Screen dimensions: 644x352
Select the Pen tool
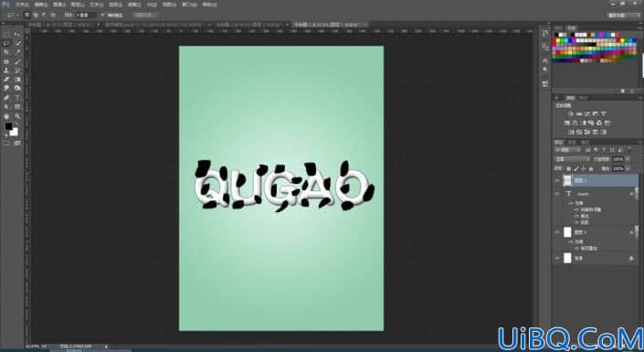6,98
